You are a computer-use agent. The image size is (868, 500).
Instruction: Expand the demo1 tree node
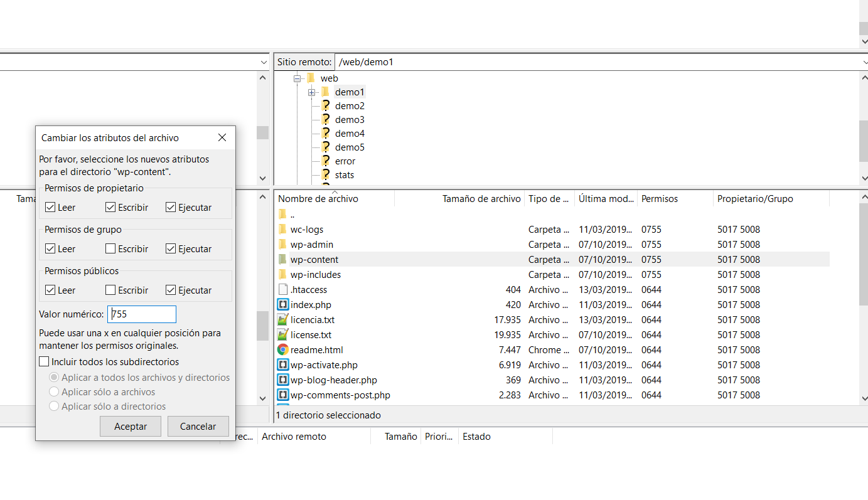pos(312,93)
